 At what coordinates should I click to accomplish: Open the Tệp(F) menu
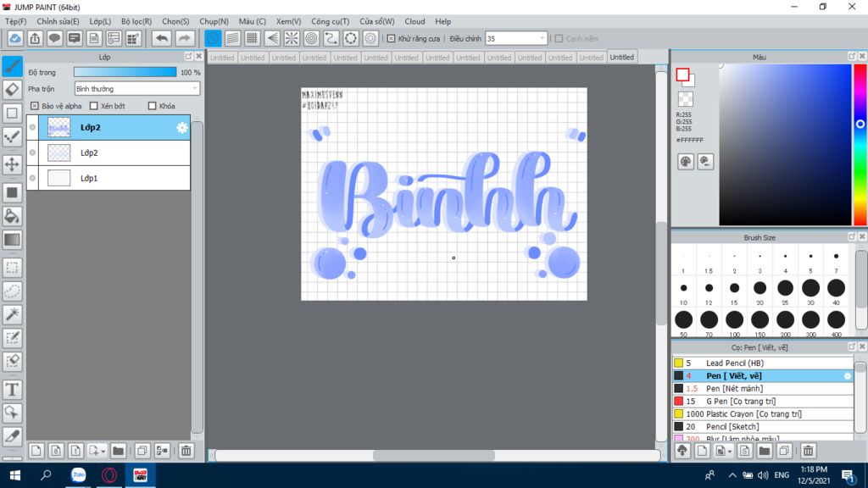click(x=15, y=21)
